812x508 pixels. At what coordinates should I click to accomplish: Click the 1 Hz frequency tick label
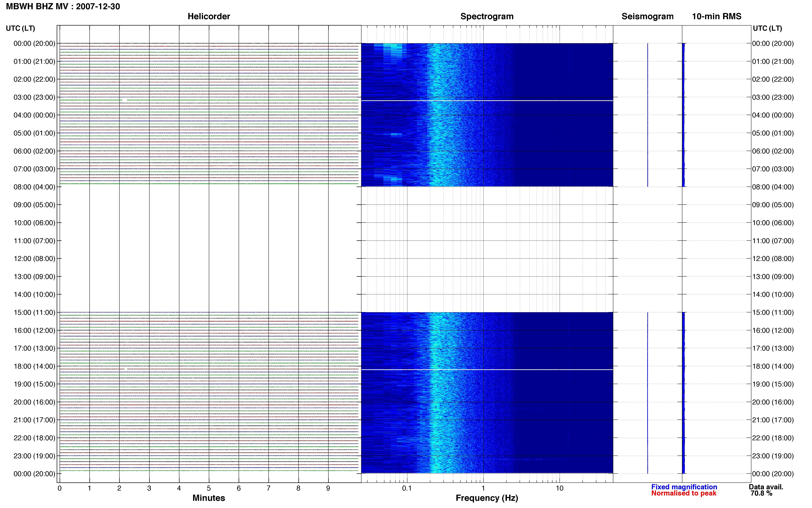tap(483, 488)
